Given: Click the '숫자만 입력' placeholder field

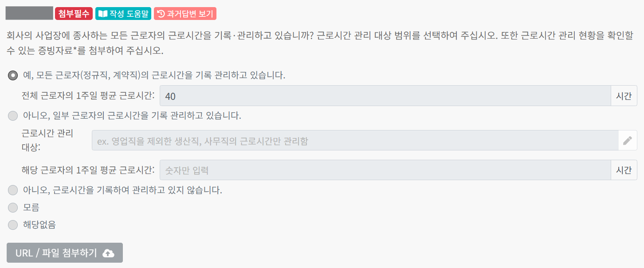Looking at the screenshot, I should tap(385, 170).
